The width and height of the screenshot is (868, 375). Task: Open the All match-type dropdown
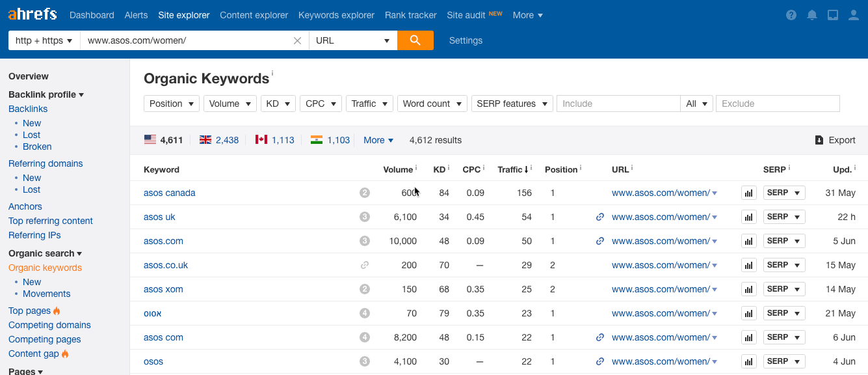pos(697,104)
